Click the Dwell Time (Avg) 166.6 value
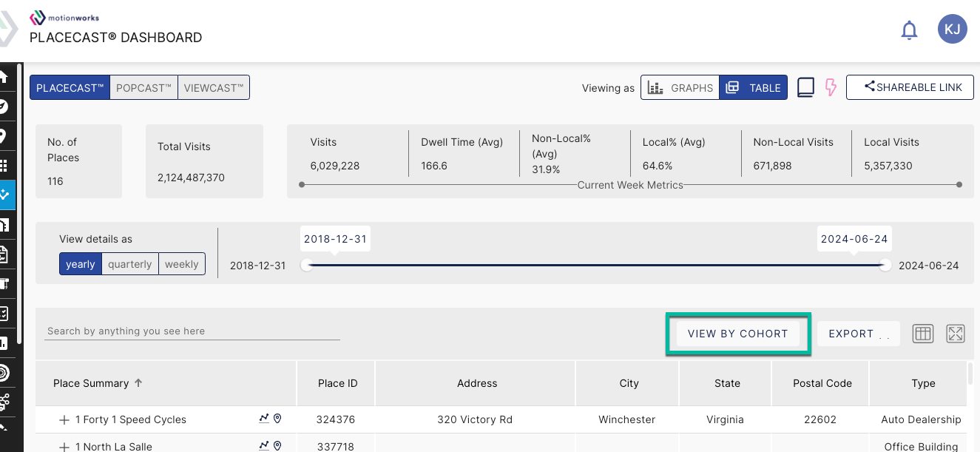The image size is (980, 452). [434, 166]
